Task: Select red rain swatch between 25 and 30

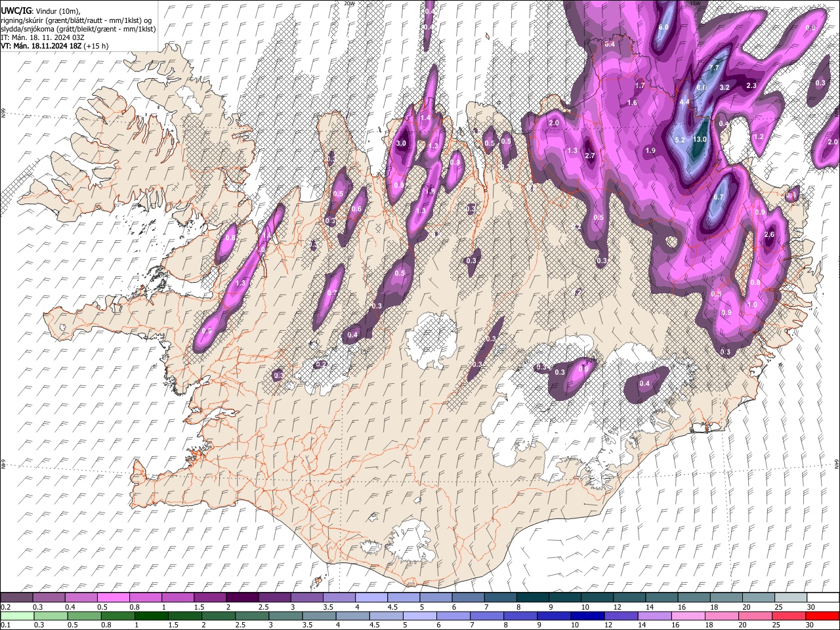Action: pos(789,616)
